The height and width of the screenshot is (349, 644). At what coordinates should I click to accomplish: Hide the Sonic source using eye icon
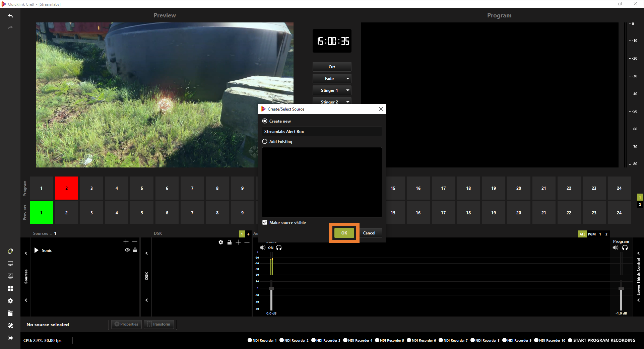(x=127, y=250)
